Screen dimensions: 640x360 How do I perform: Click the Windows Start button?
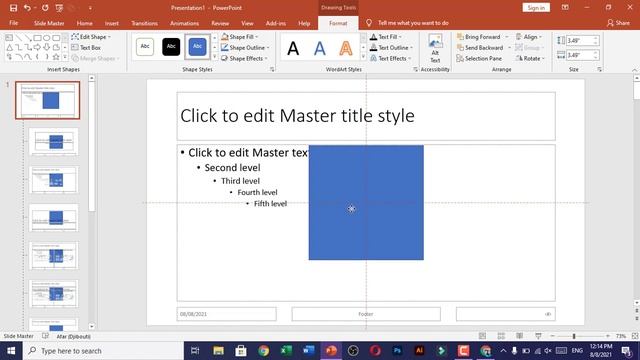pos(11,351)
